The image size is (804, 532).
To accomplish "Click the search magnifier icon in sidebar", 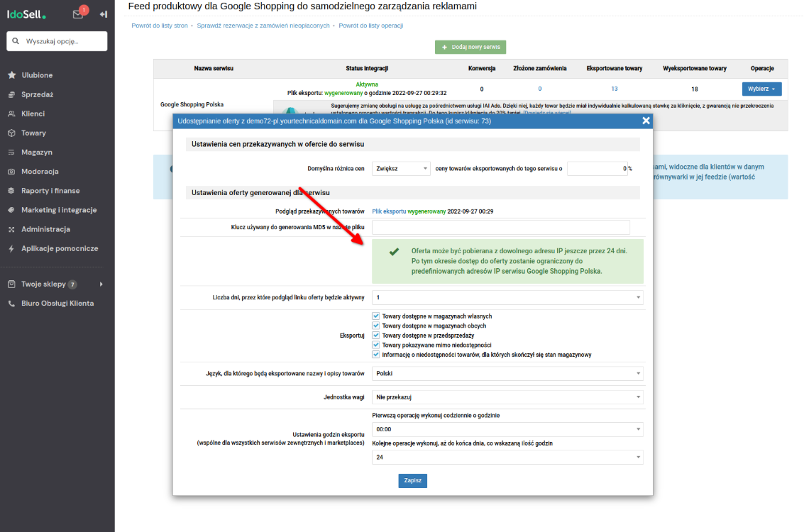I will (x=16, y=41).
